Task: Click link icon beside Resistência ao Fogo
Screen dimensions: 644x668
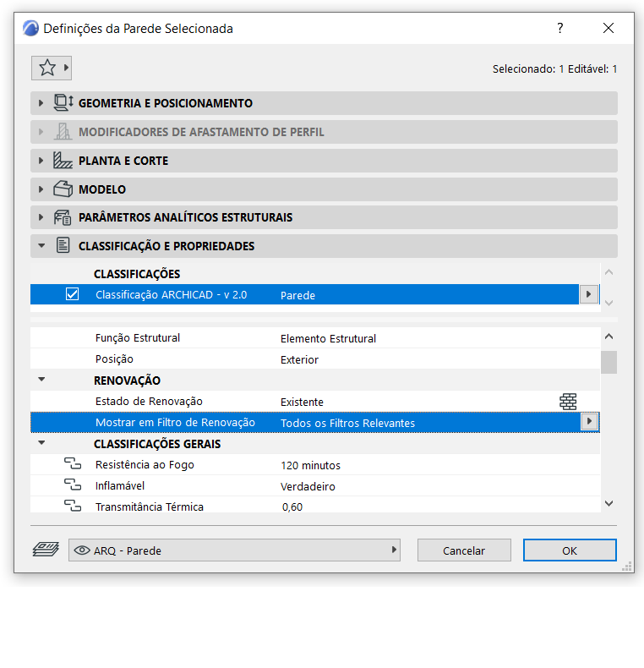Action: 73,465
